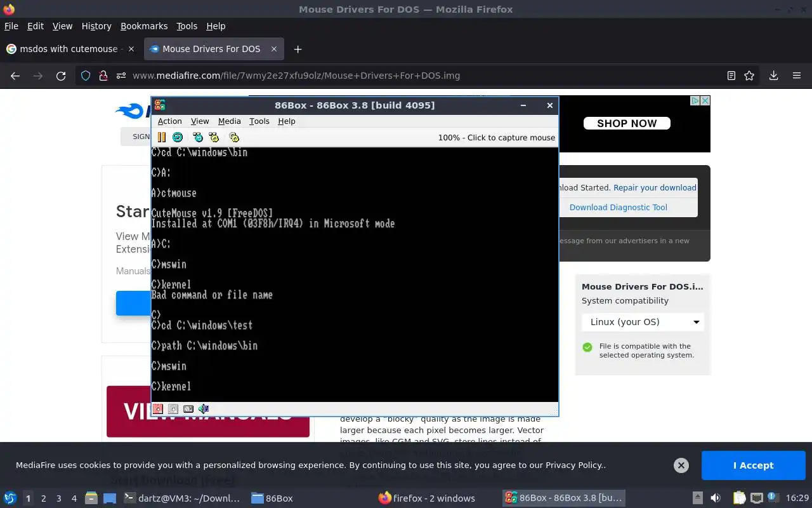This screenshot has width=812, height=508.
Task: Click the Firefox address bar URL
Action: point(296,76)
